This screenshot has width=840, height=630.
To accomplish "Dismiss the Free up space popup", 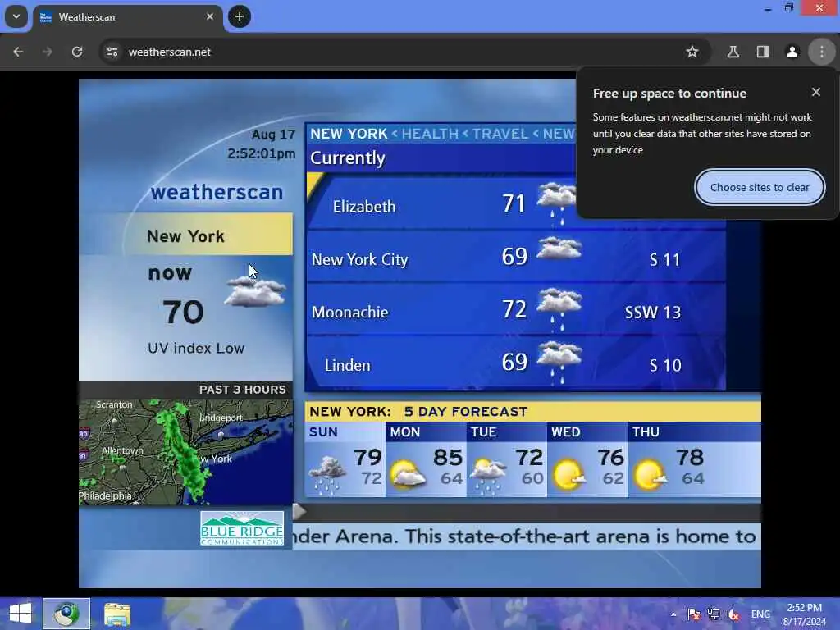I will (x=816, y=92).
